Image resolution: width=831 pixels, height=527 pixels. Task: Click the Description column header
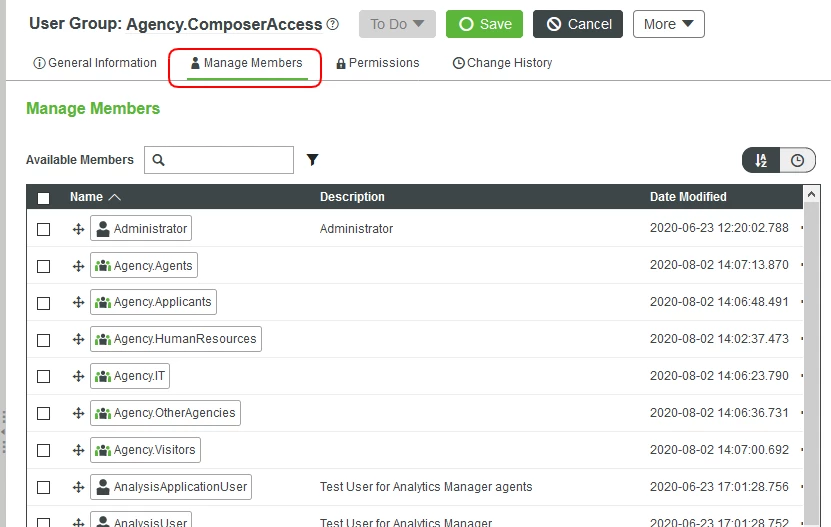(x=352, y=197)
